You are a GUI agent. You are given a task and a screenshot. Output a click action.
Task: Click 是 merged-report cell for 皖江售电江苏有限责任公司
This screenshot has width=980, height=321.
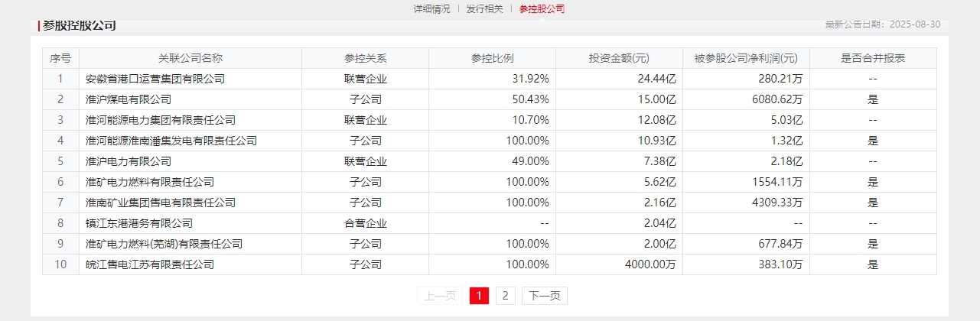pos(873,264)
